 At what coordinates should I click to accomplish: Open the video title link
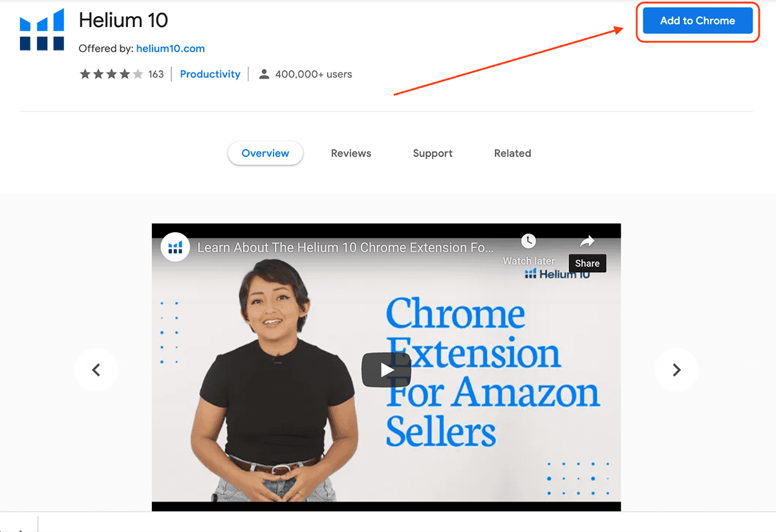coord(345,248)
